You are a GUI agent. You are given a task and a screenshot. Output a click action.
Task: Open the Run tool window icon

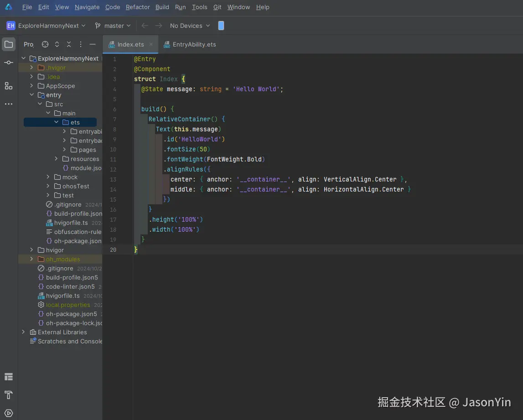pos(9,413)
